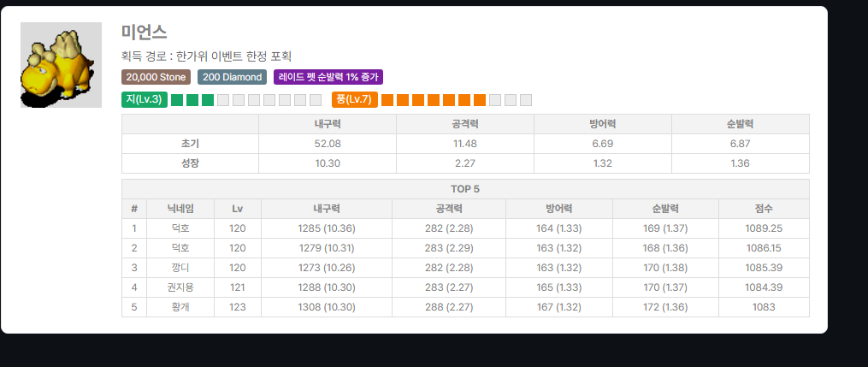The image size is (868, 367).
Task: Click the last empty gray square after orange bar
Action: (526, 100)
